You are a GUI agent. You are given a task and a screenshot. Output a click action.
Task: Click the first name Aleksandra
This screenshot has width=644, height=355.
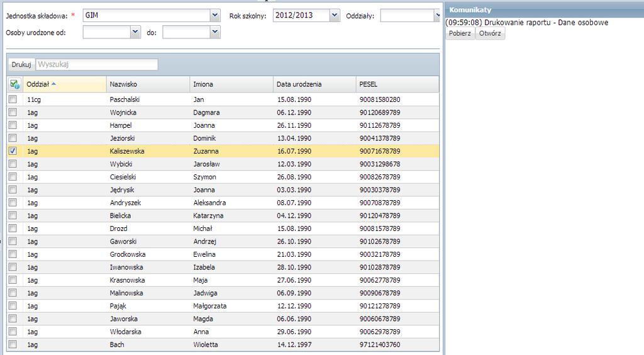coord(209,203)
